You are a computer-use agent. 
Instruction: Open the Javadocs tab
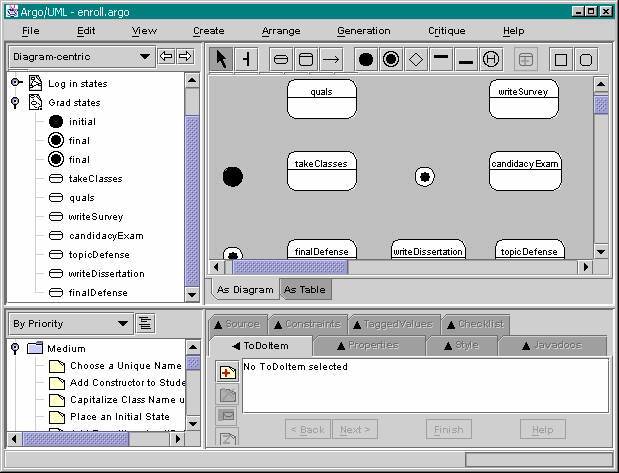pos(553,345)
